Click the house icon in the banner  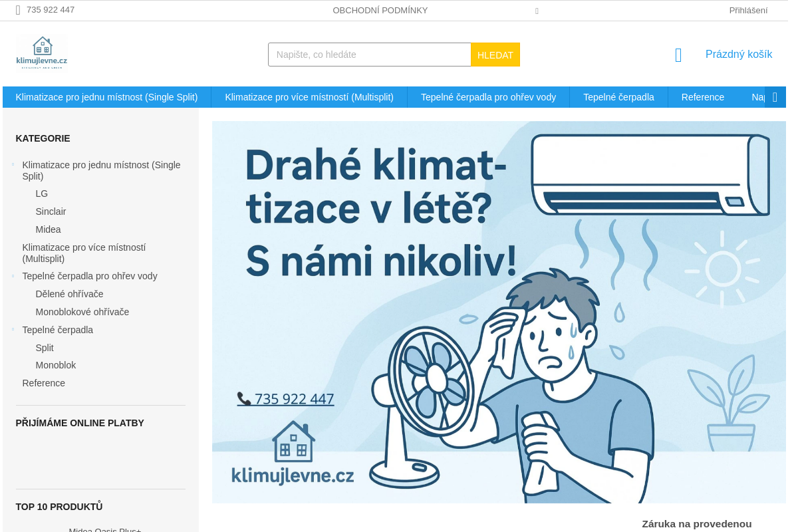coord(293,441)
